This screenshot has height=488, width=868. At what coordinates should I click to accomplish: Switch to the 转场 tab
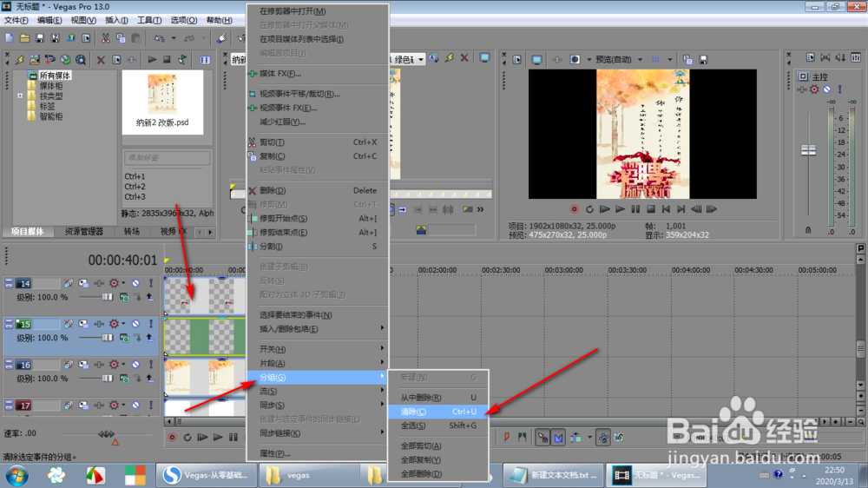[x=132, y=232]
